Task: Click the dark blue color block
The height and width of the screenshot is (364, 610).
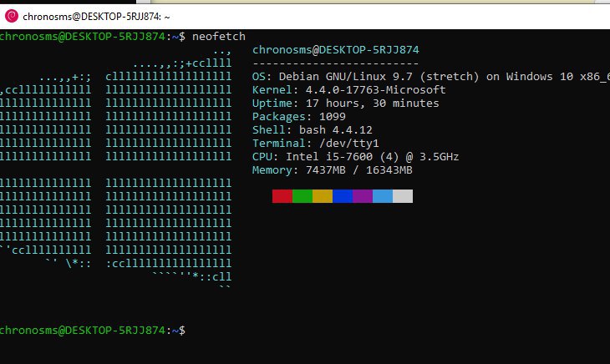Action: point(343,196)
